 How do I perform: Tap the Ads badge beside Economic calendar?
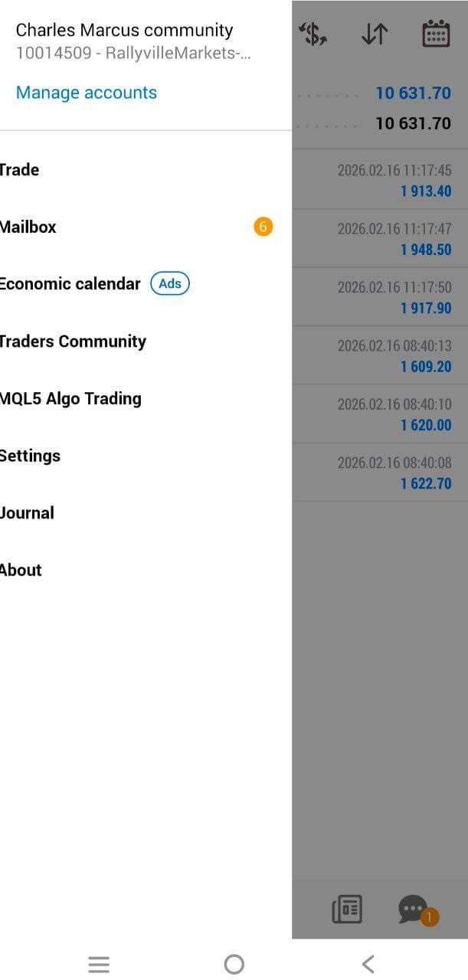(x=170, y=284)
